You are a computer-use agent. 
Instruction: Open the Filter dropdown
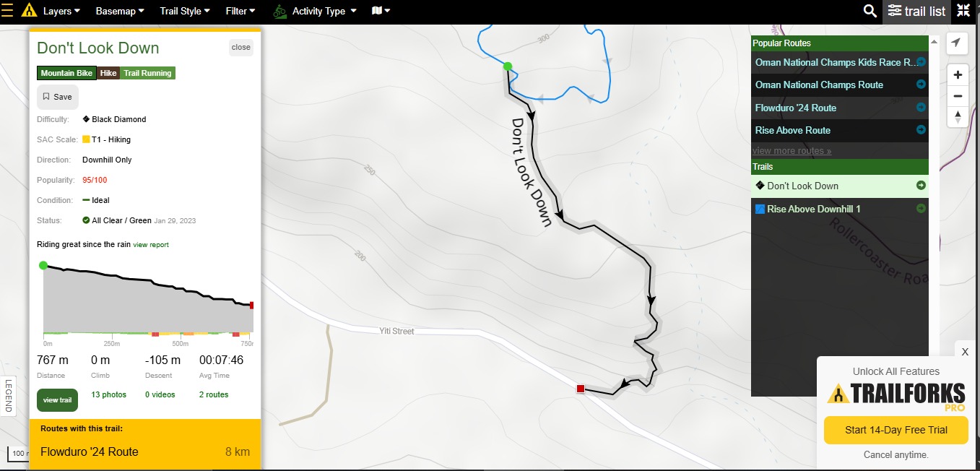[240, 11]
